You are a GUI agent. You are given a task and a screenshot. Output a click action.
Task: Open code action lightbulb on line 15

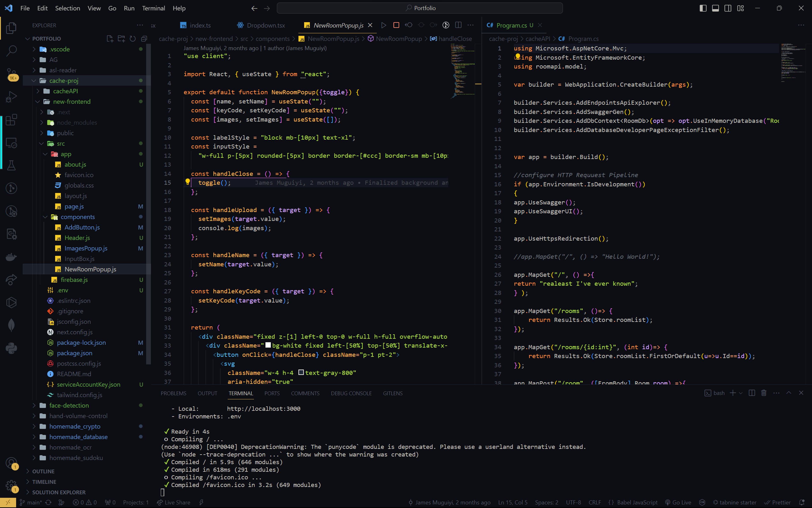click(188, 182)
